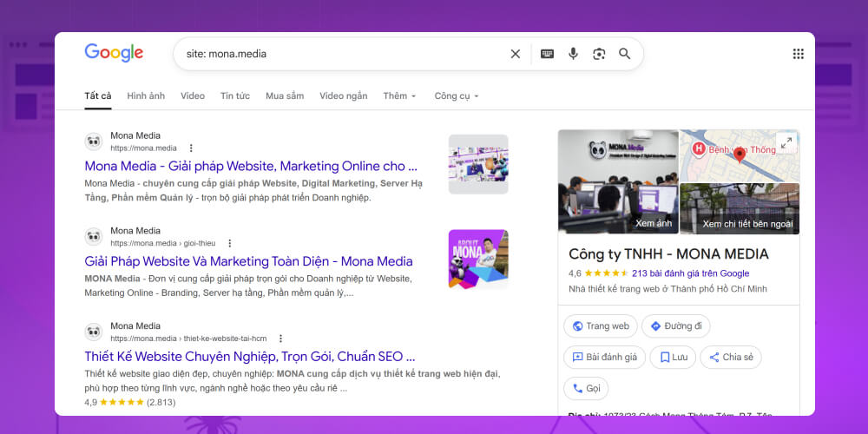Click the panda favicon of the https://mona.media result
The image size is (868, 434).
pyautogui.click(x=94, y=141)
